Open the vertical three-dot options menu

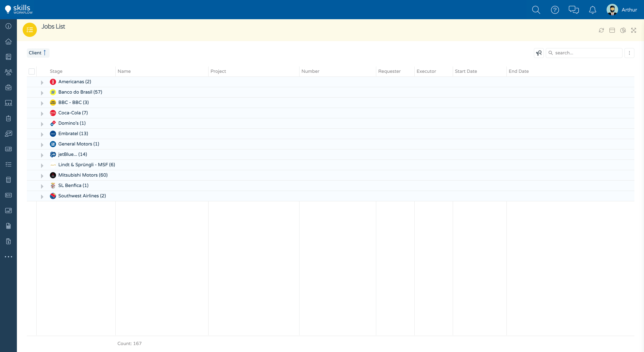point(629,53)
